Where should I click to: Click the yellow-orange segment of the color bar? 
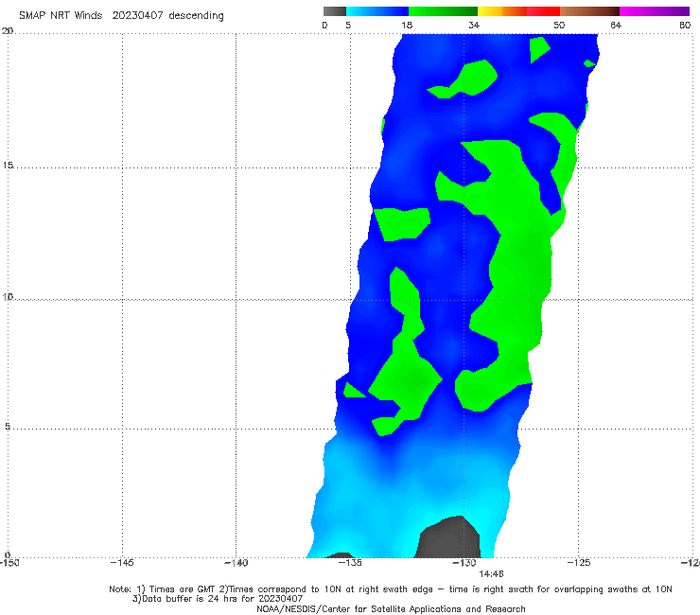pyautogui.click(x=502, y=11)
